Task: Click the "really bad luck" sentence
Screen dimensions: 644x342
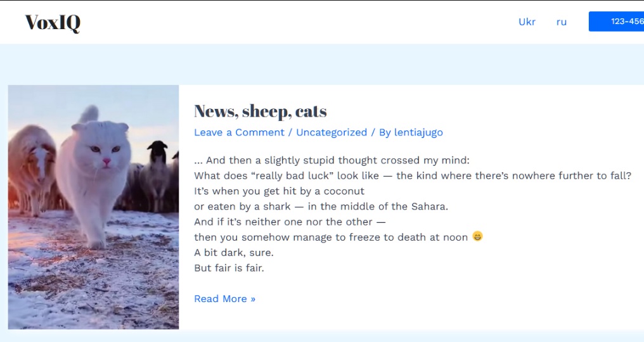Action: [x=412, y=175]
